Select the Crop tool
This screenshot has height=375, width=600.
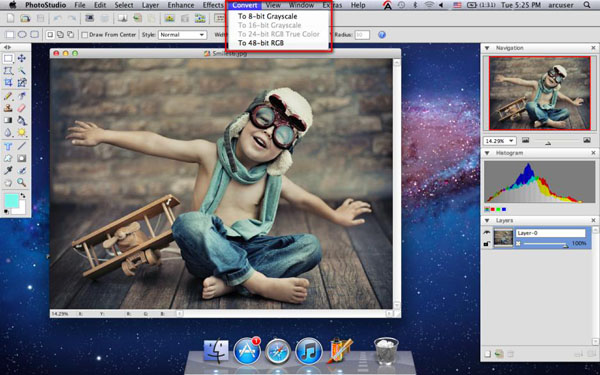click(x=8, y=82)
